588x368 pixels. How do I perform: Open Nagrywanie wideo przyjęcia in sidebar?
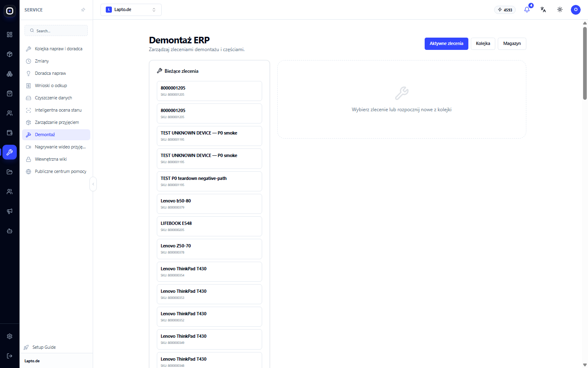pyautogui.click(x=56, y=147)
